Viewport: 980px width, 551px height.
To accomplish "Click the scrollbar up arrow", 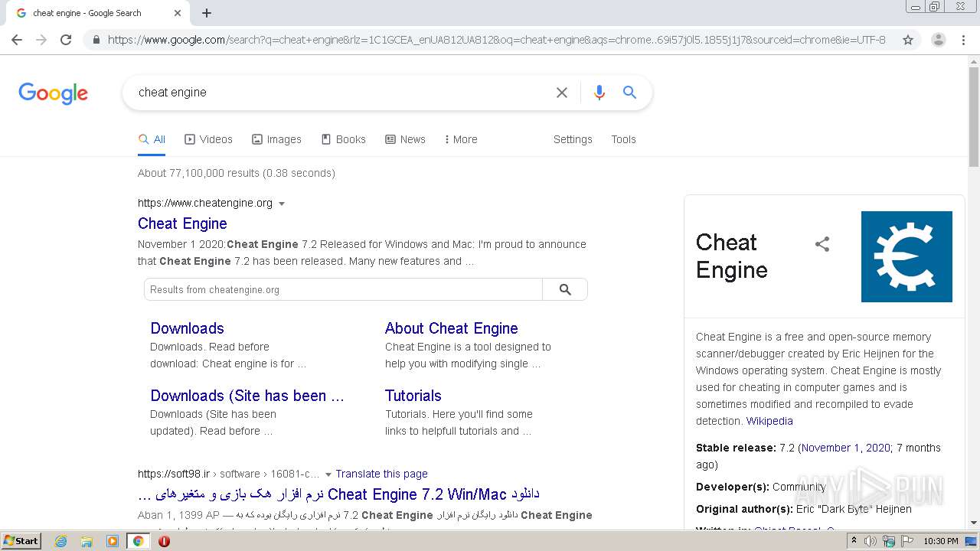I will coord(974,60).
